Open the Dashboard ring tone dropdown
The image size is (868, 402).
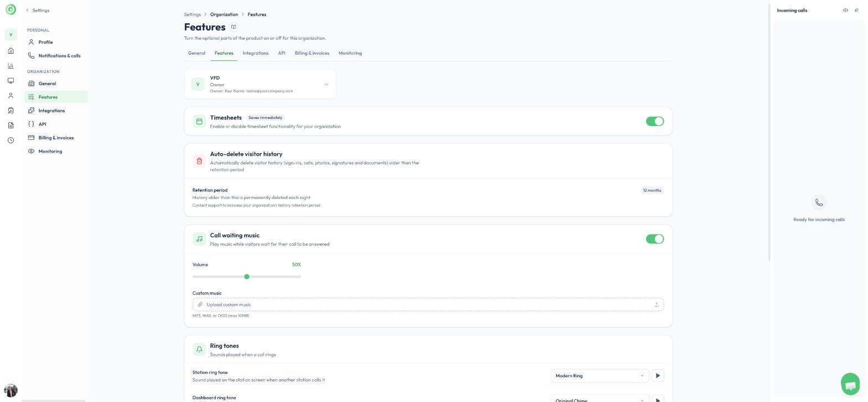pyautogui.click(x=600, y=399)
